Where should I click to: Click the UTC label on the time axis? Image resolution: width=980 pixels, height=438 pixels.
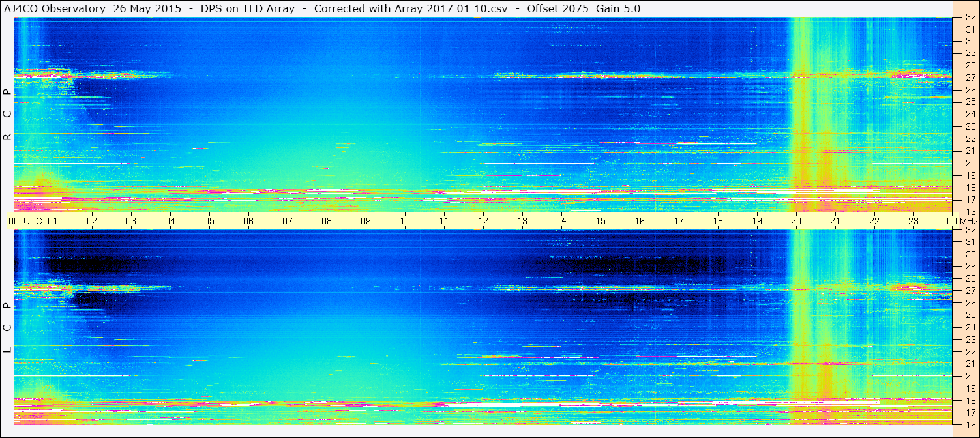point(33,221)
